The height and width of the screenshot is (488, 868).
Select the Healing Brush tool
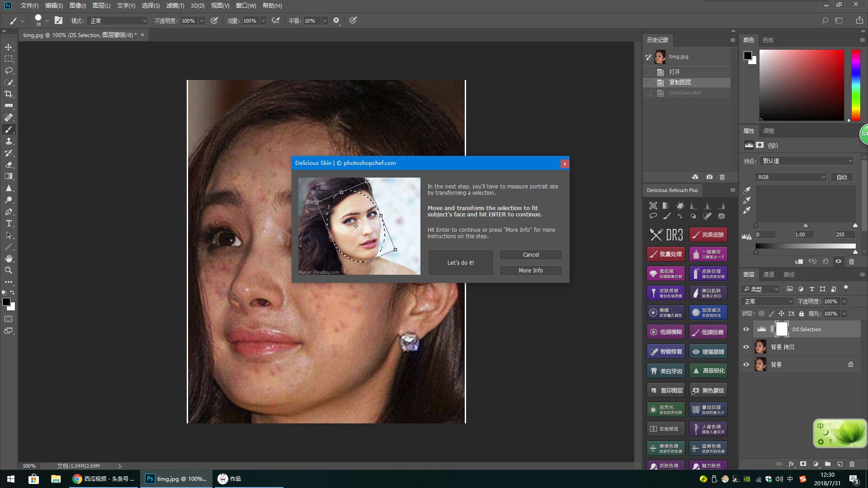[8, 117]
